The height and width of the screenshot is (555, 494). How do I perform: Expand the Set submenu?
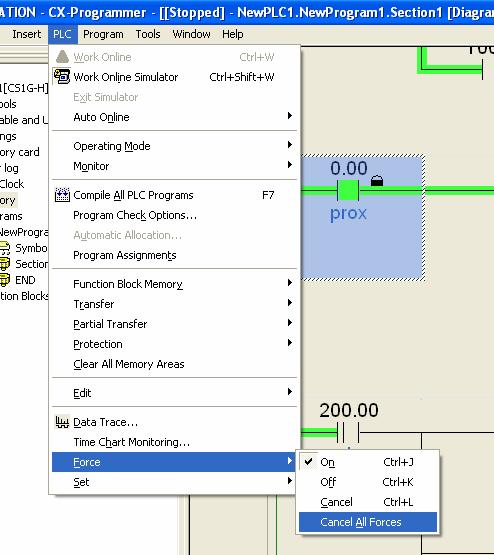(174, 482)
